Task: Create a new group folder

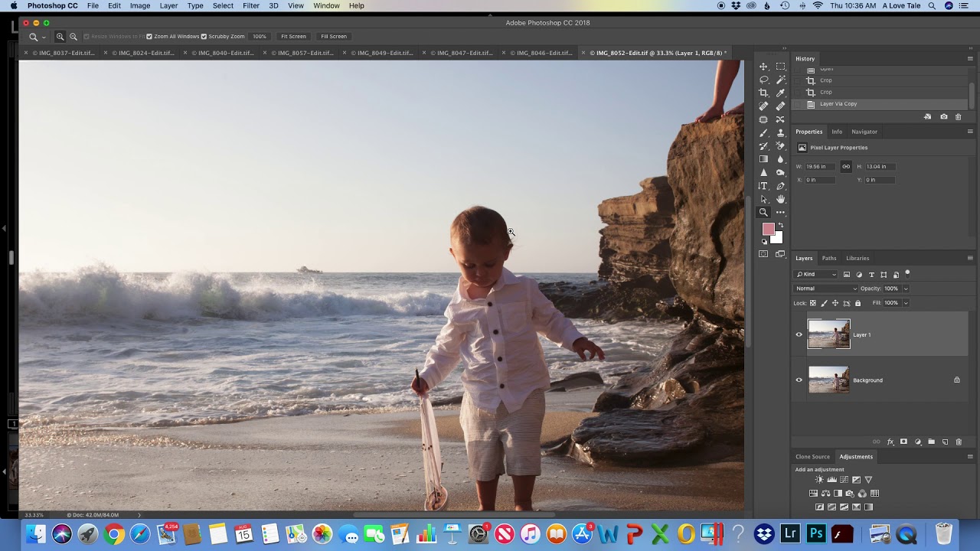Action: click(931, 442)
